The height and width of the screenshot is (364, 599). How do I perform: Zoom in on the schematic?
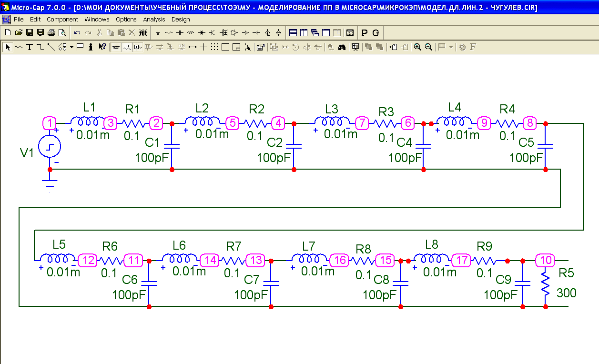pyautogui.click(x=417, y=47)
